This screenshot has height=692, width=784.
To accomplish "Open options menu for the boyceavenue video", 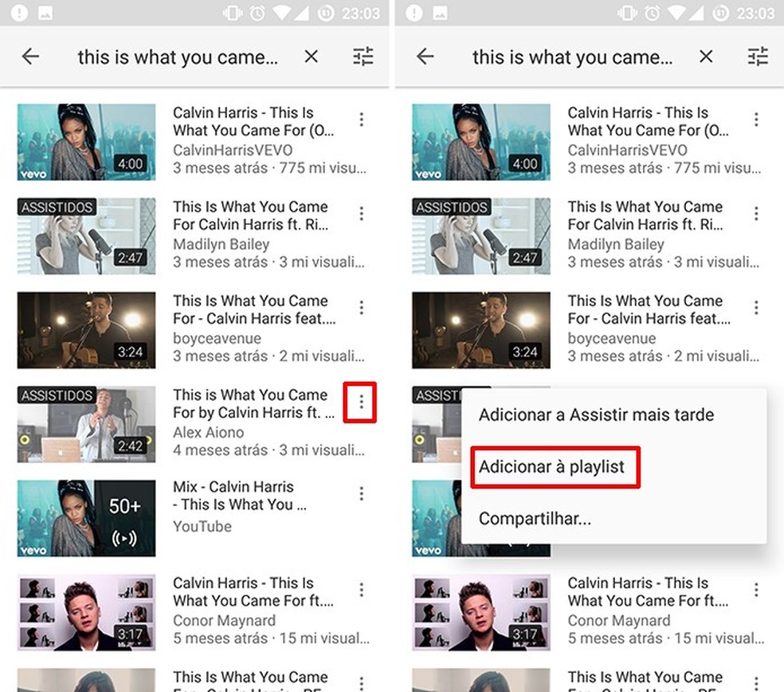I will (361, 307).
